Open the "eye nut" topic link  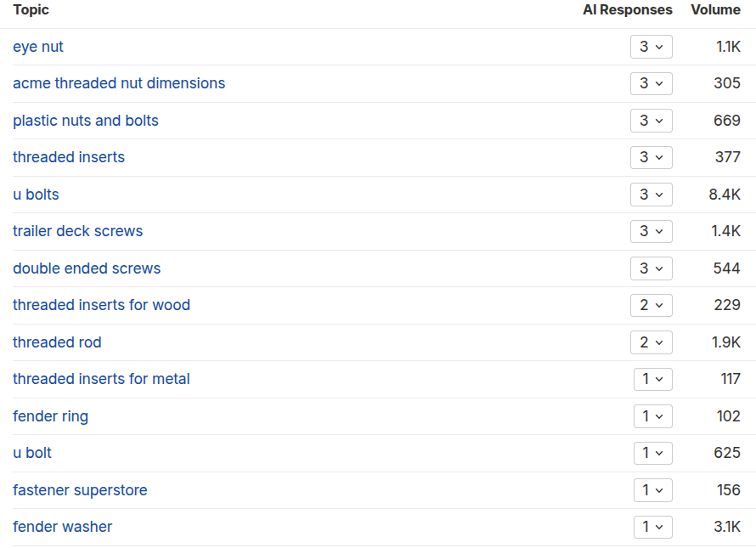point(38,47)
